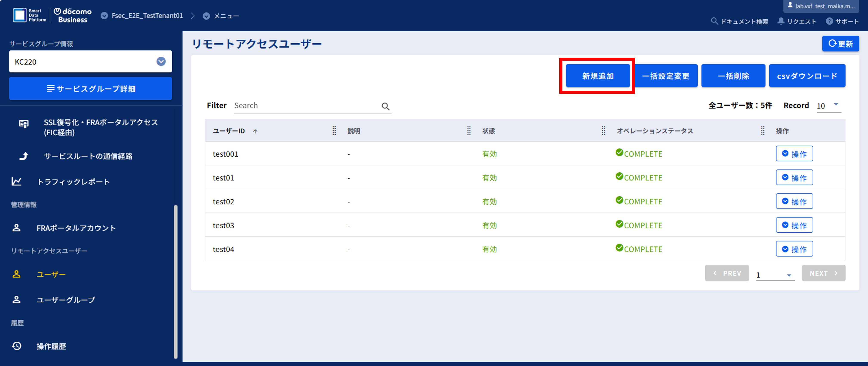Click the user profile icon at top right

(790, 5)
